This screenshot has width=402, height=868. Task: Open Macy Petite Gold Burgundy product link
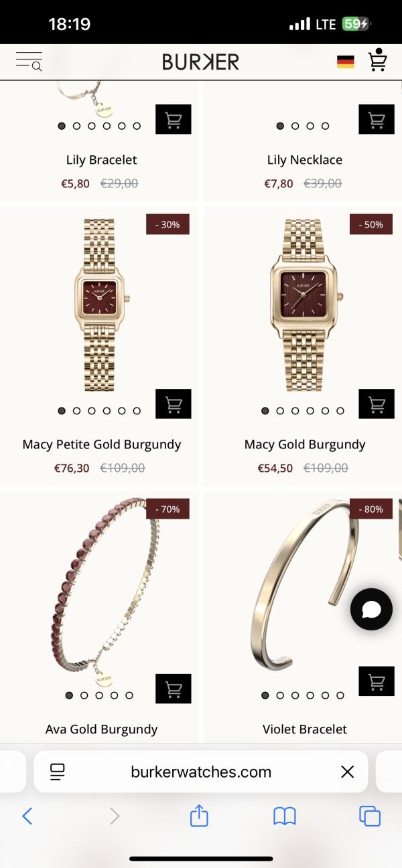click(102, 444)
